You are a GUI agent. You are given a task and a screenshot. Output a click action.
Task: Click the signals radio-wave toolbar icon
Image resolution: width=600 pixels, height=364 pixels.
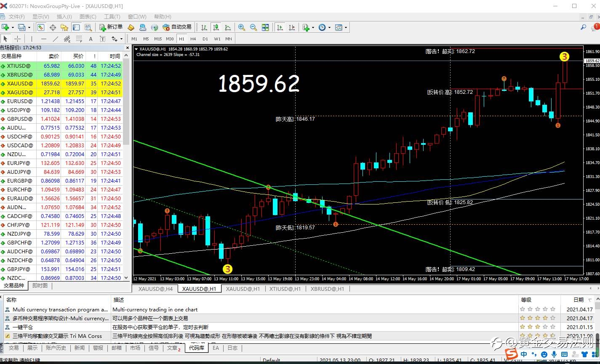click(155, 27)
